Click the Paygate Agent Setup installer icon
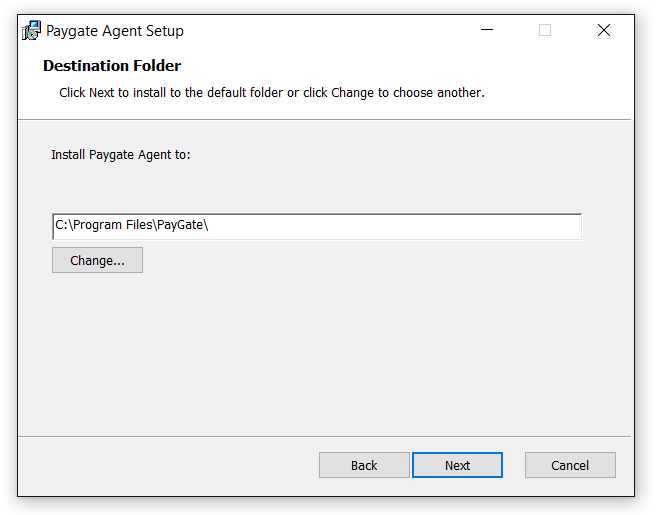This screenshot has height=515, width=658. (31, 31)
